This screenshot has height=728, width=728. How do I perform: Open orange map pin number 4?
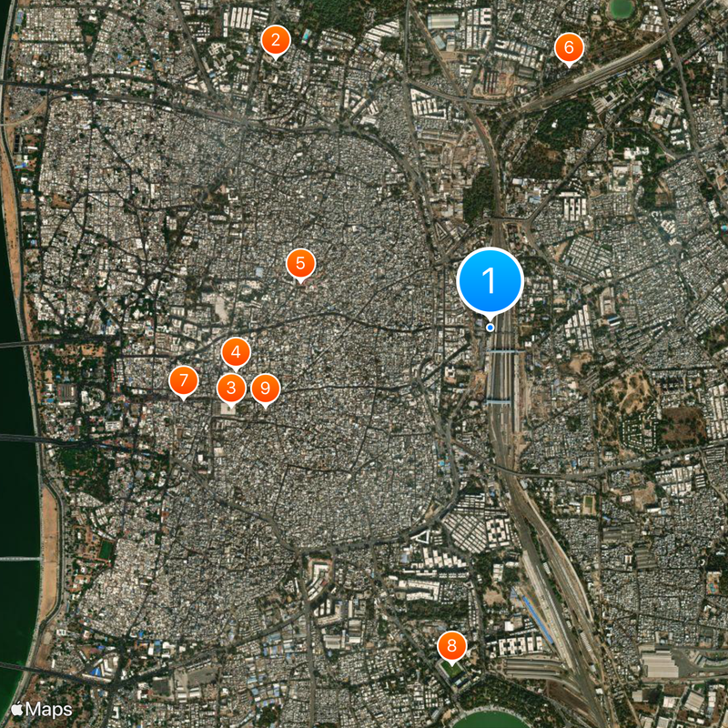click(x=236, y=352)
